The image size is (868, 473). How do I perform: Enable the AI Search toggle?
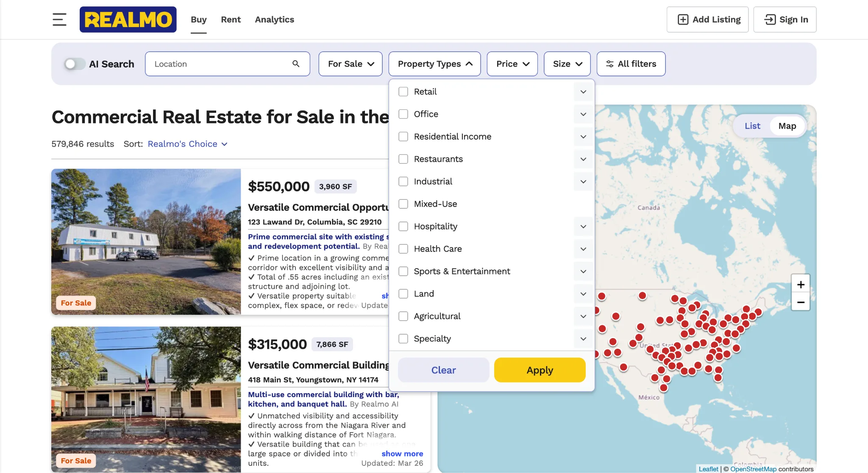coord(75,64)
